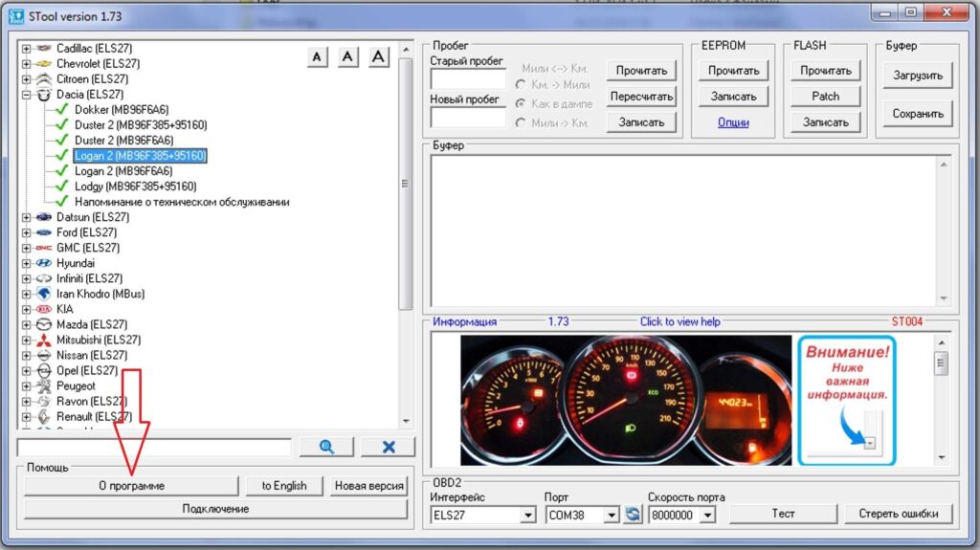Click the Iran Khodro logo icon
Image resolution: width=980 pixels, height=550 pixels.
[44, 294]
